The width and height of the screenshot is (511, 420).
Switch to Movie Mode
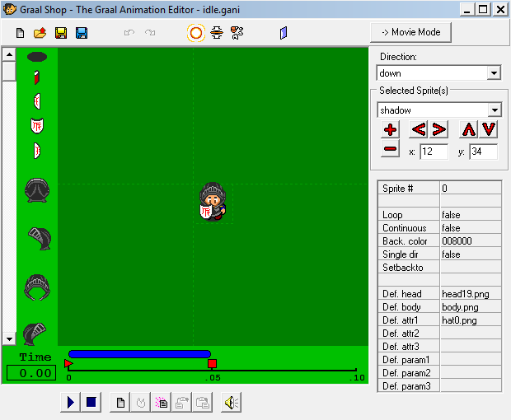click(411, 32)
